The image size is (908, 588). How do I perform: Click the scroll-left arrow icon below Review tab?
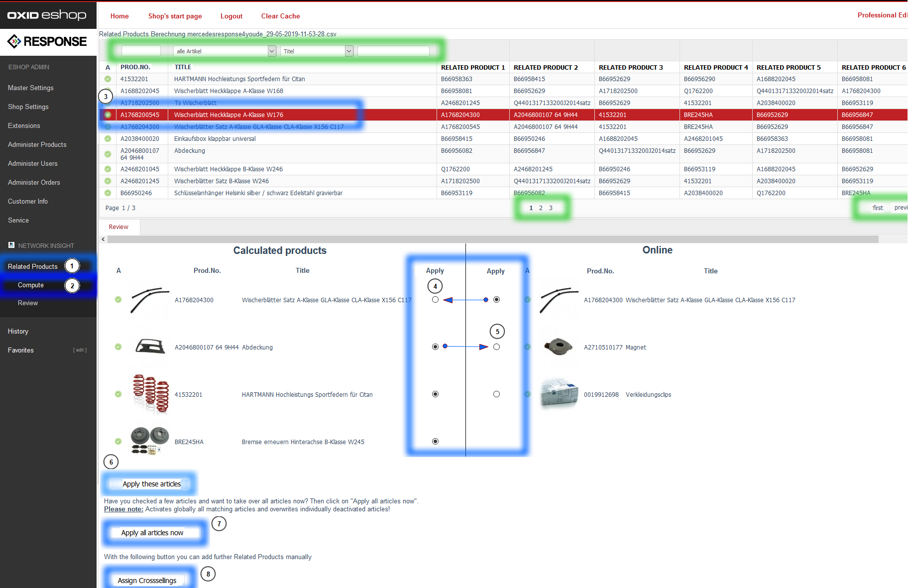coord(103,239)
